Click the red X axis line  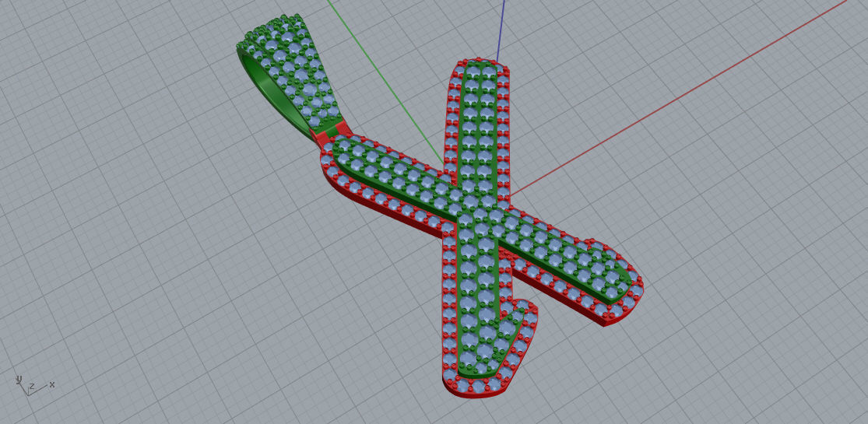point(679,98)
